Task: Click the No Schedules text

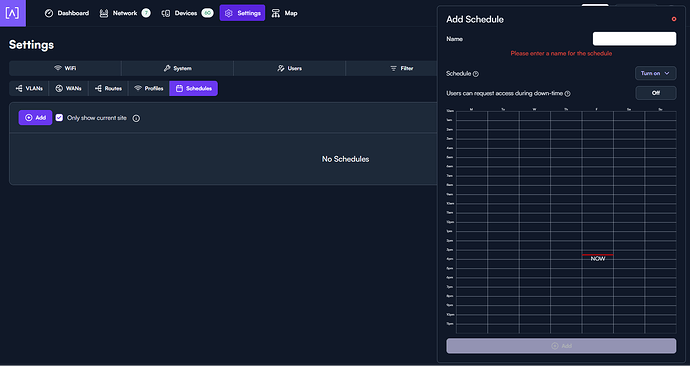Action: 345,159
